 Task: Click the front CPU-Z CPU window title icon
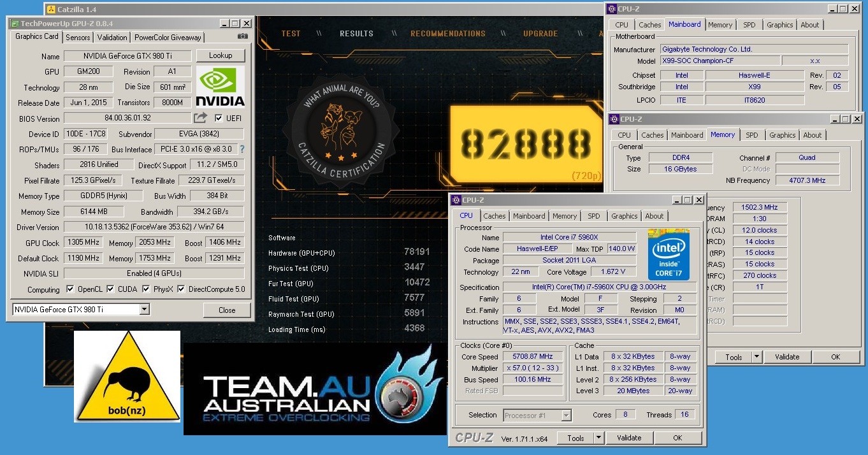(x=456, y=200)
